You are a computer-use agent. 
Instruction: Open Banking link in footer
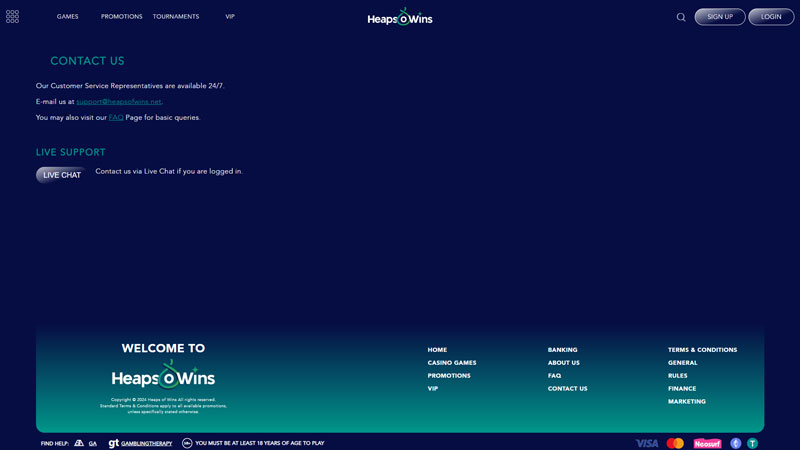[x=562, y=350]
